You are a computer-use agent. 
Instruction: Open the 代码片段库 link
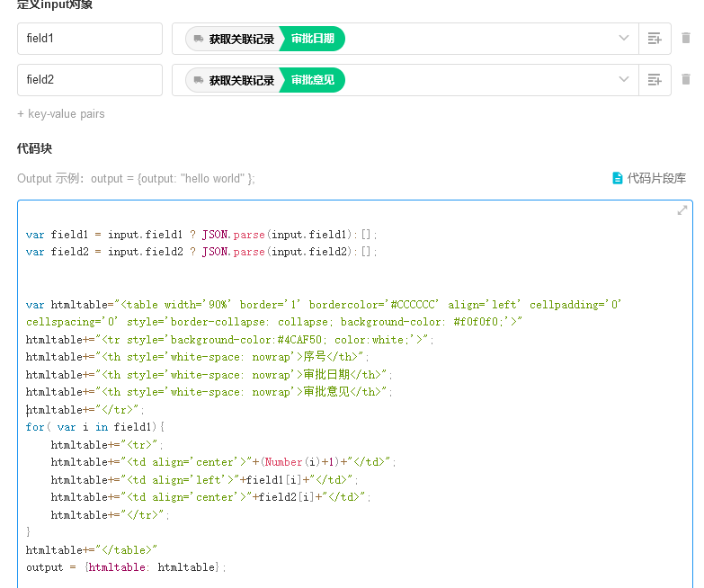coord(656,178)
